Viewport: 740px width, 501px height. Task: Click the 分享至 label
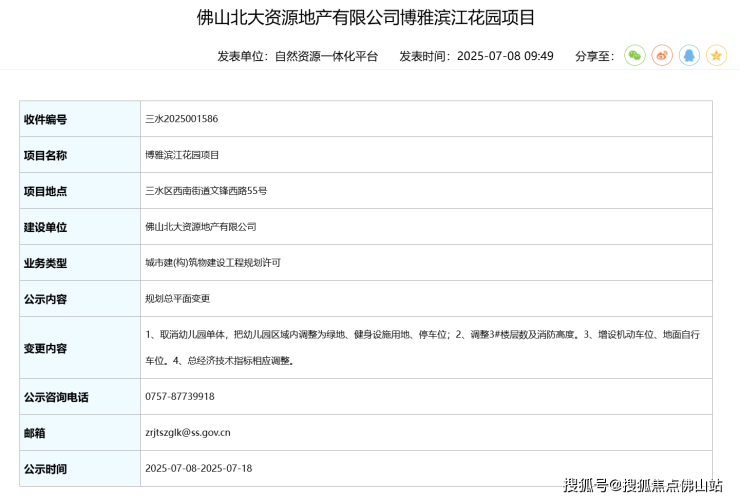pyautogui.click(x=595, y=56)
